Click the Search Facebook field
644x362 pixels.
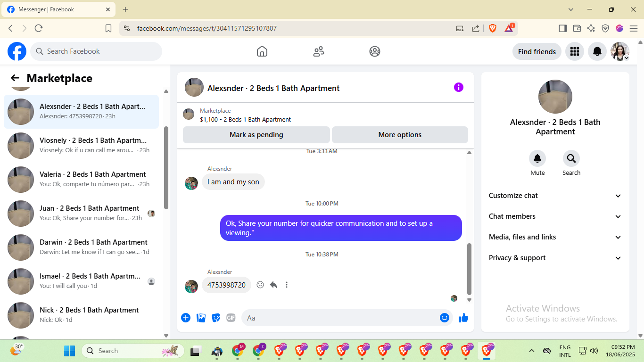coord(96,51)
